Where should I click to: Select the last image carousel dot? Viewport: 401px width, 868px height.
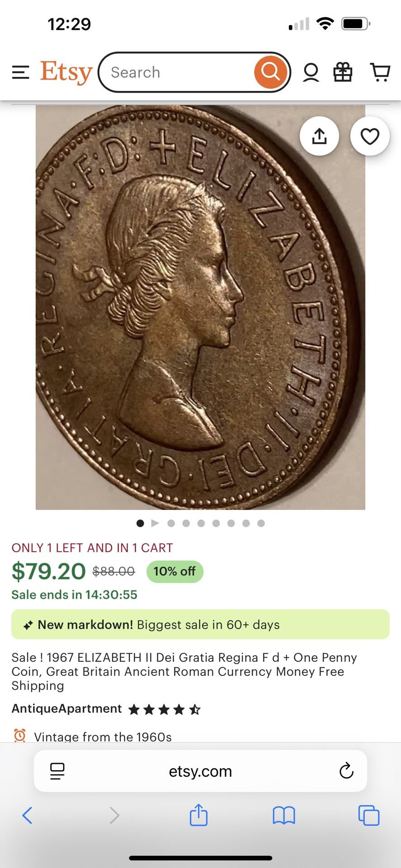click(261, 523)
